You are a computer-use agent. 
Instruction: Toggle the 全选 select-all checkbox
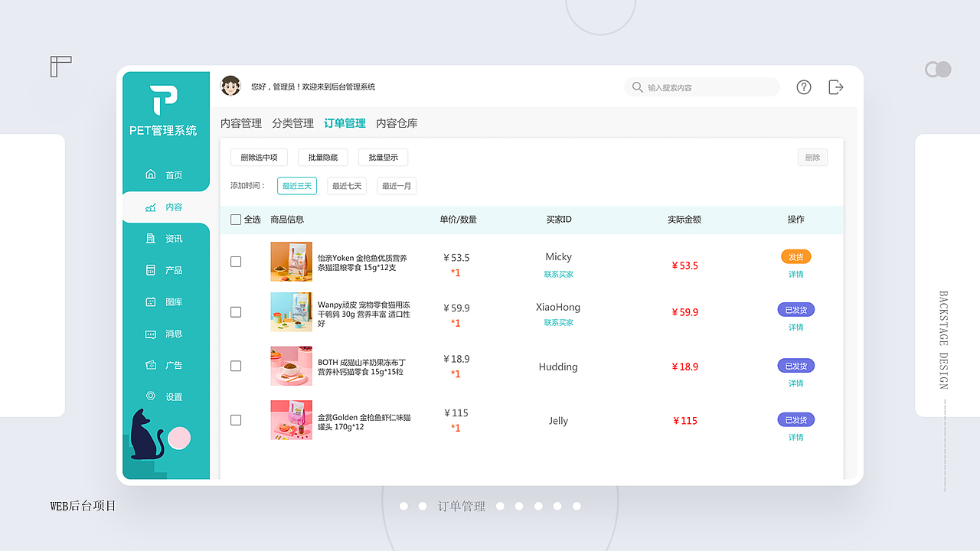click(x=236, y=220)
